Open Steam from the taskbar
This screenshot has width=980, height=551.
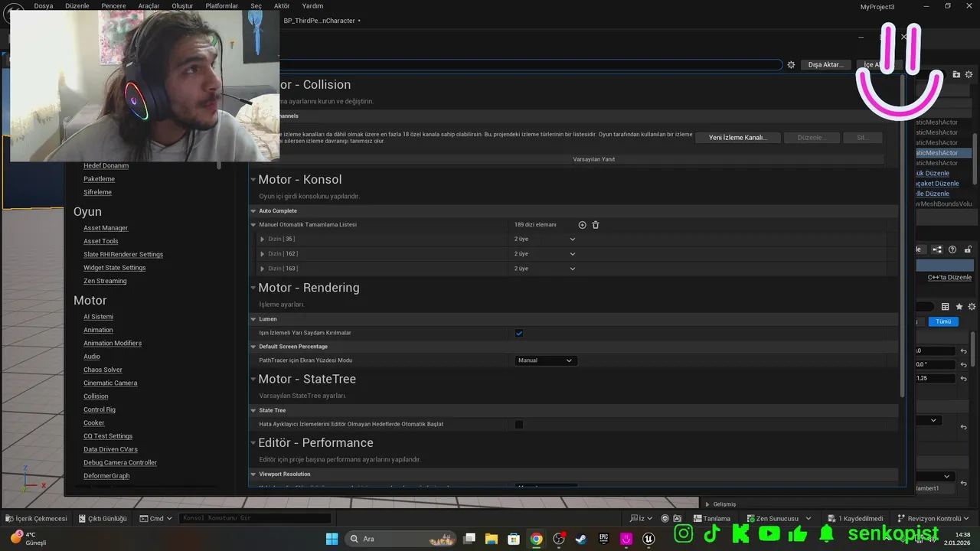pos(582,539)
